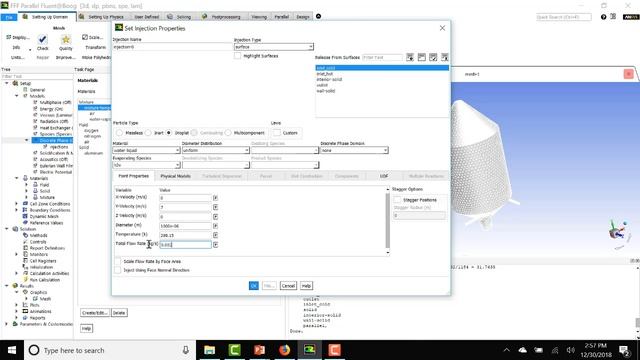This screenshot has width=640, height=360.
Task: Open the File ribbon menu
Action: point(9,17)
